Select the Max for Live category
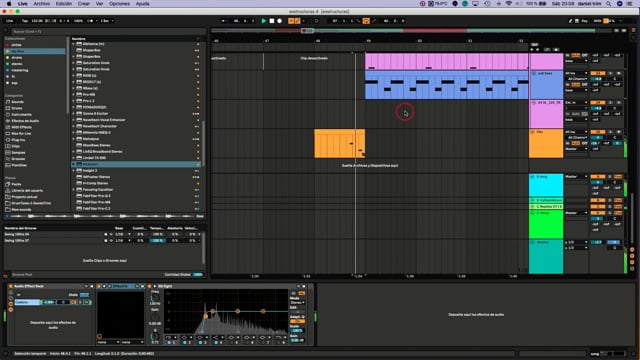Viewport: 640px width, 360px height. (21, 133)
